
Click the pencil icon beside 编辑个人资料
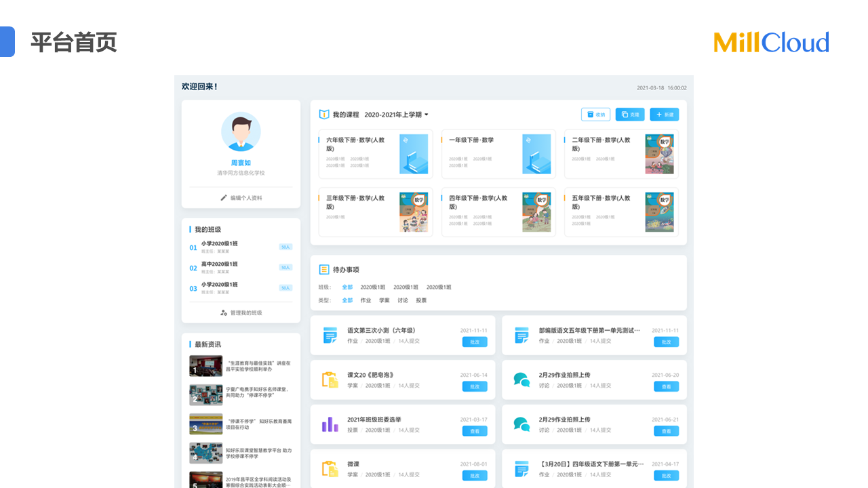224,198
